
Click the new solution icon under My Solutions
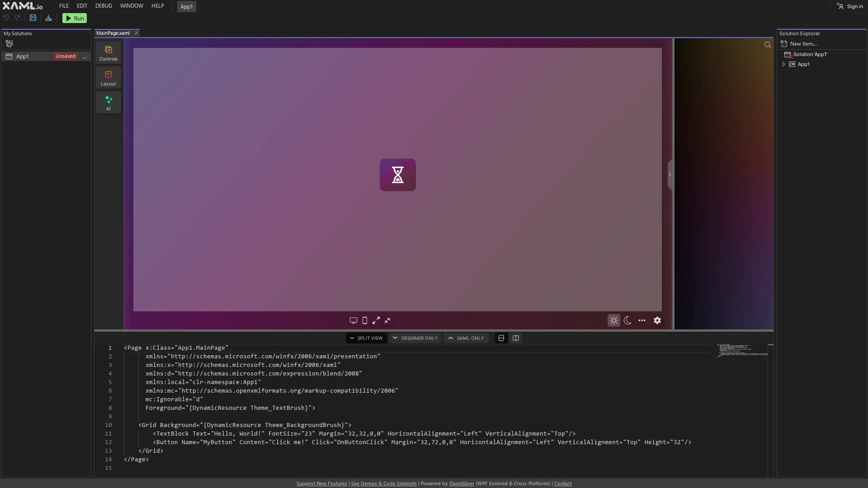point(9,44)
